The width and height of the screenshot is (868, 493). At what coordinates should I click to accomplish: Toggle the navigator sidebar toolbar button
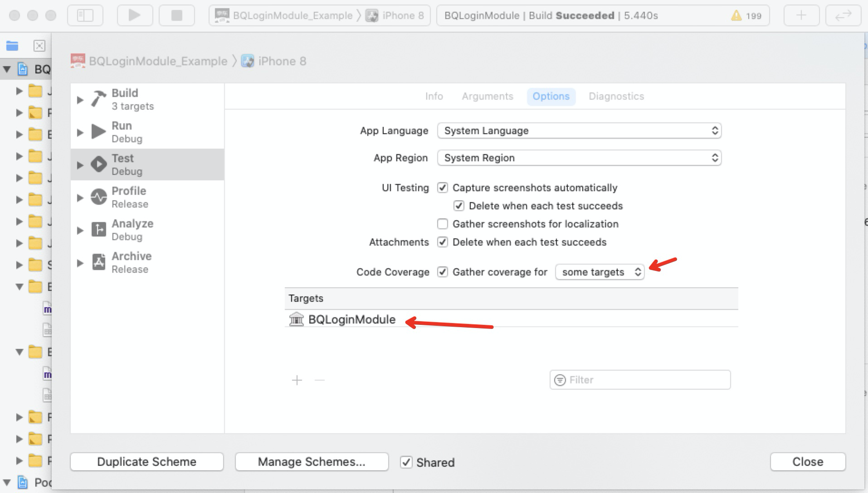(x=85, y=15)
